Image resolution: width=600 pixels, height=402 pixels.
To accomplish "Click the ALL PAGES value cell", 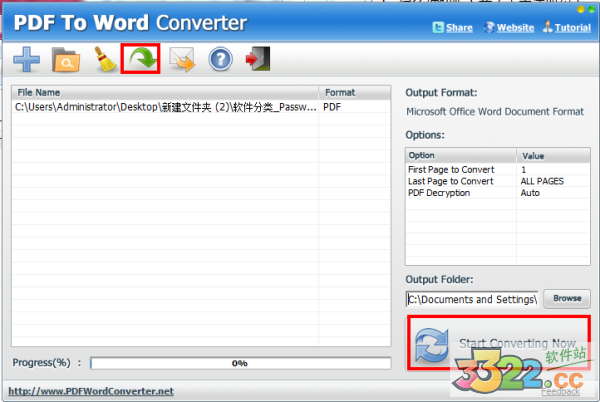I will click(x=542, y=181).
